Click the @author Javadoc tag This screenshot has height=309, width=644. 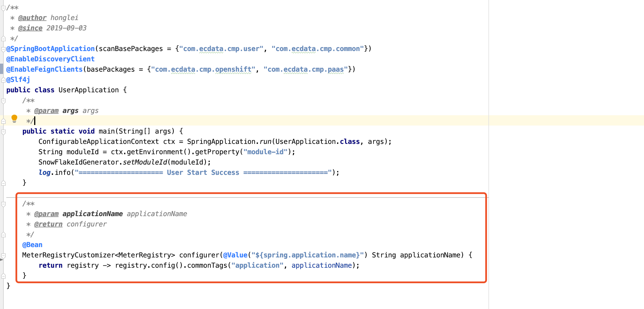point(32,18)
